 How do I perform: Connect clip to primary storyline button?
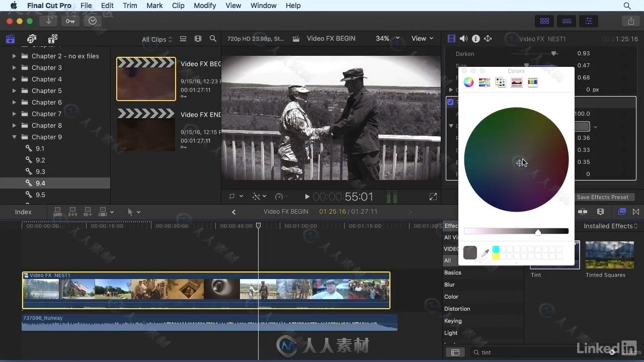coord(57,212)
